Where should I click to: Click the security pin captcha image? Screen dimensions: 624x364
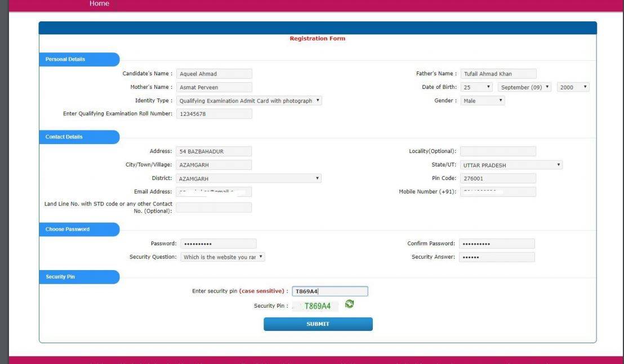click(x=317, y=306)
